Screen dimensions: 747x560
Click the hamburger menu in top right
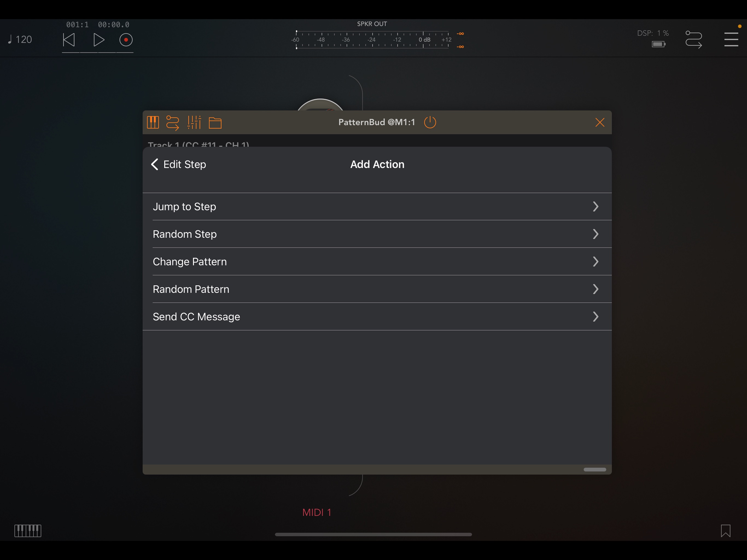tap(731, 39)
